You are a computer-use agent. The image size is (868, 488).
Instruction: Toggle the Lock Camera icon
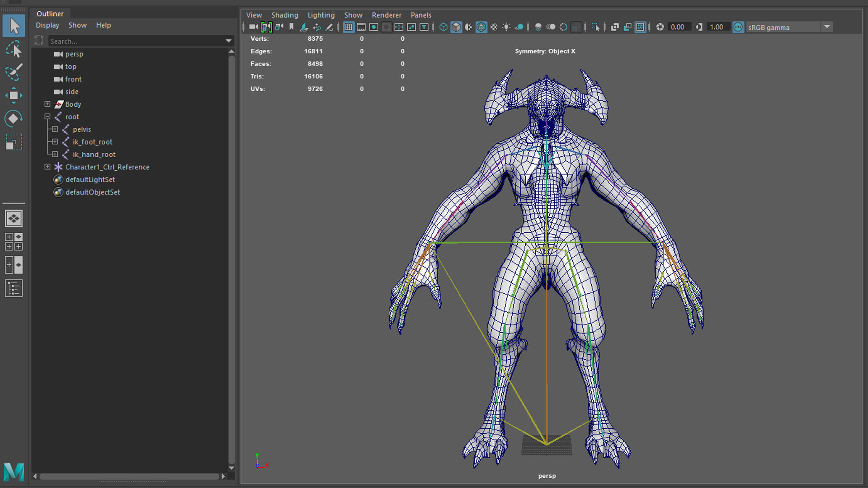pos(266,27)
